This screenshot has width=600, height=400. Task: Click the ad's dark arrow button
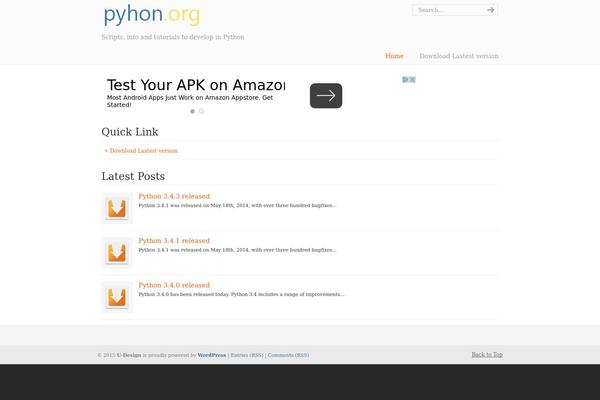point(326,96)
